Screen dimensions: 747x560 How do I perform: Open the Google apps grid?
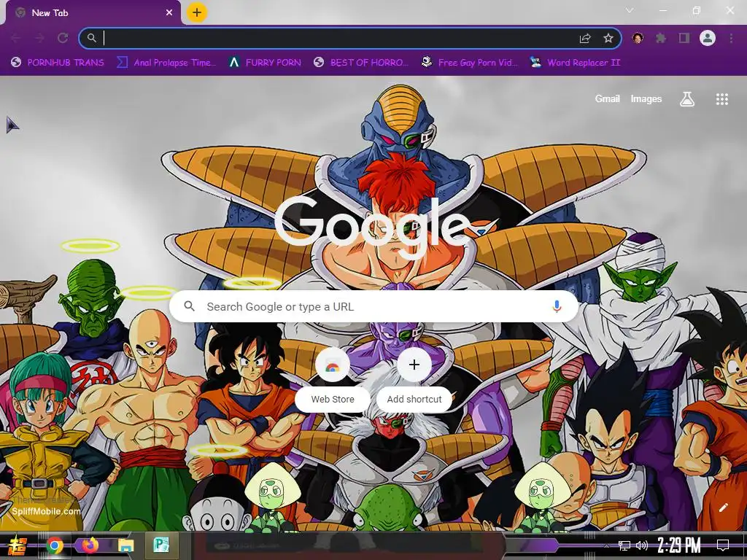pos(721,99)
